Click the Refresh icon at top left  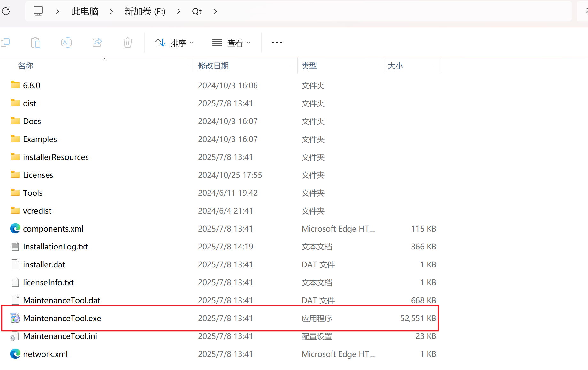click(5, 11)
